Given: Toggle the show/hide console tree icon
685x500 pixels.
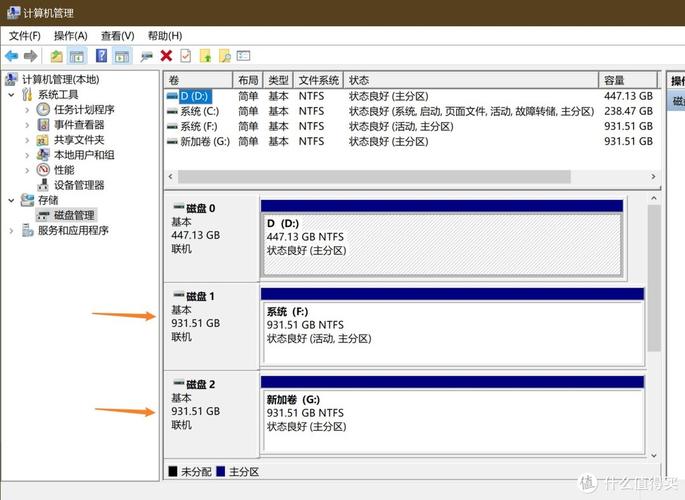Looking at the screenshot, I should (77, 56).
